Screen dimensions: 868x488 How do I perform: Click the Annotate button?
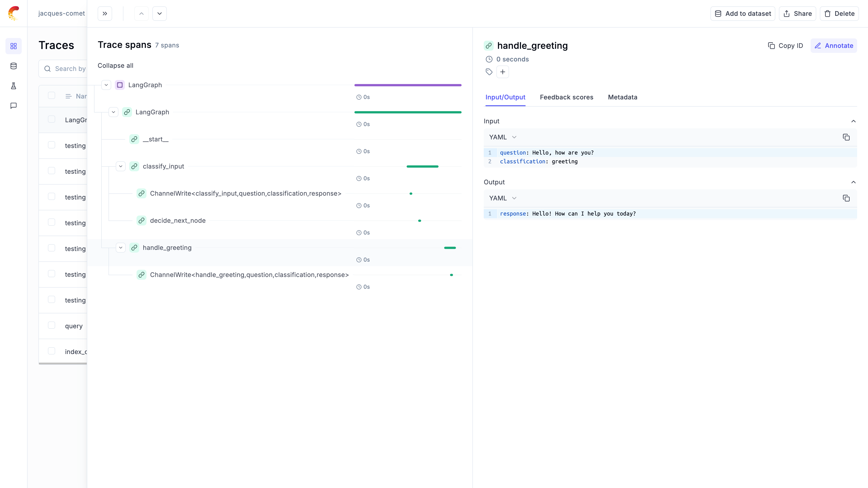click(834, 45)
